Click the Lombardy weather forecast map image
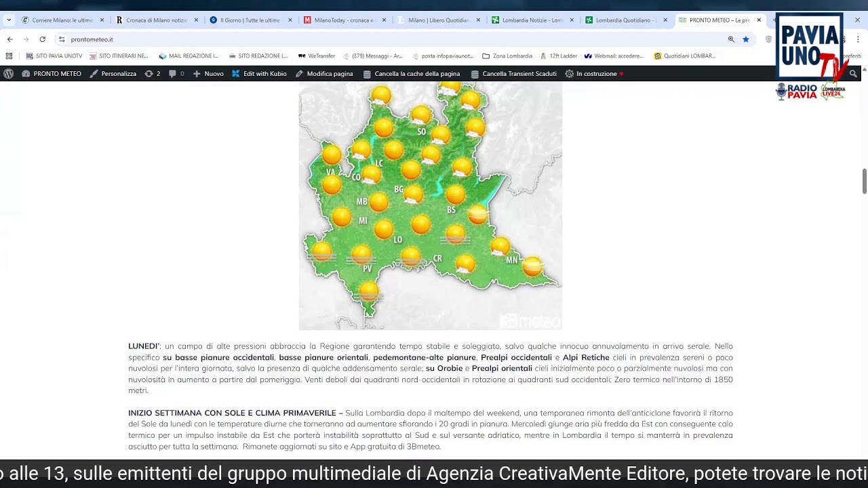 (x=430, y=205)
